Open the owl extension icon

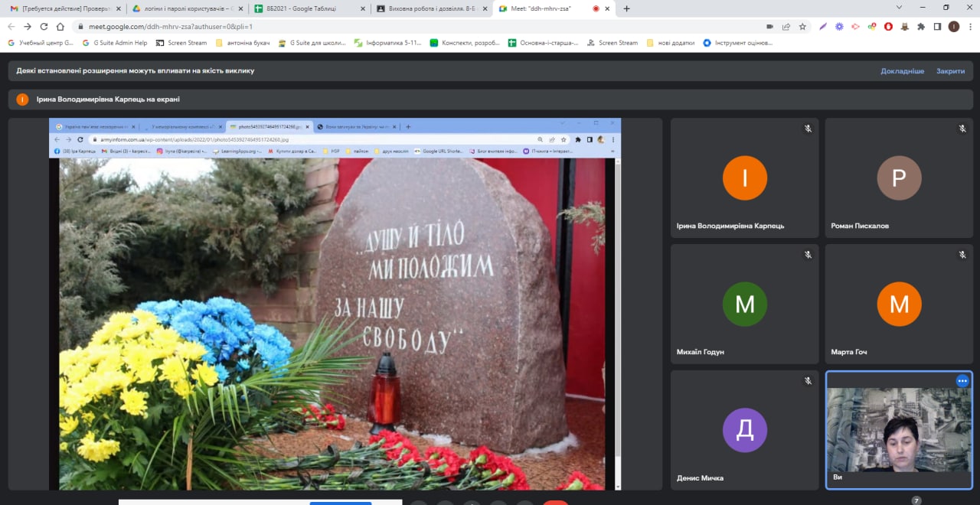[905, 26]
